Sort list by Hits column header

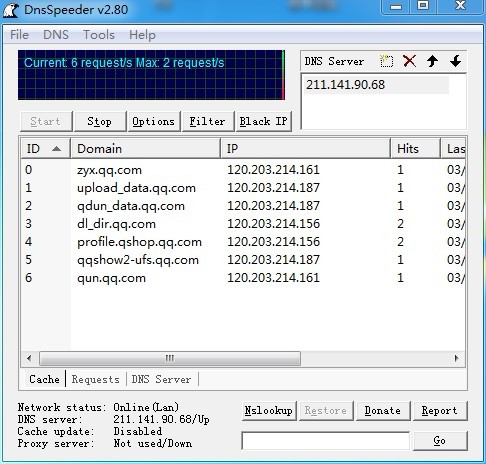[415, 148]
